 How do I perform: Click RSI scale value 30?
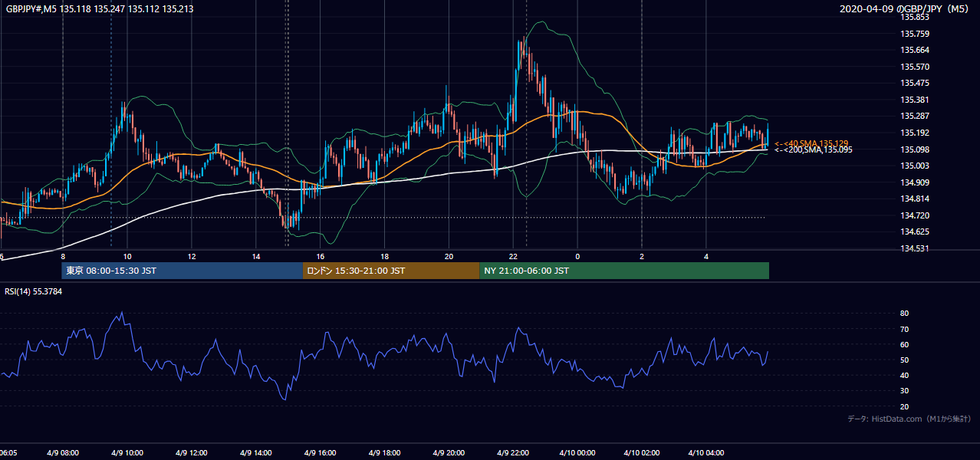[x=904, y=390]
